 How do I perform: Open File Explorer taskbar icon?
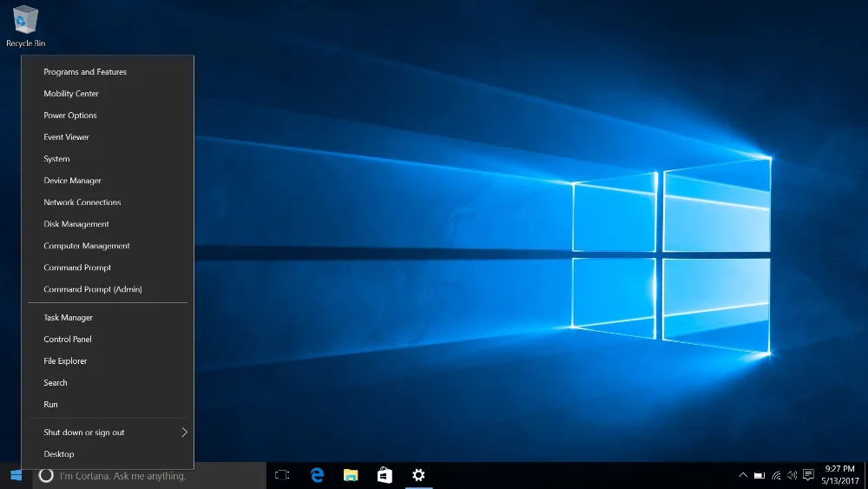[x=351, y=475]
